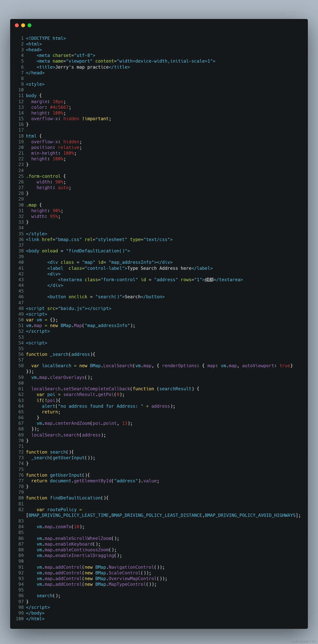The image size is (318, 644).
Task: Click the #4c5667 color value
Action: coord(59,107)
